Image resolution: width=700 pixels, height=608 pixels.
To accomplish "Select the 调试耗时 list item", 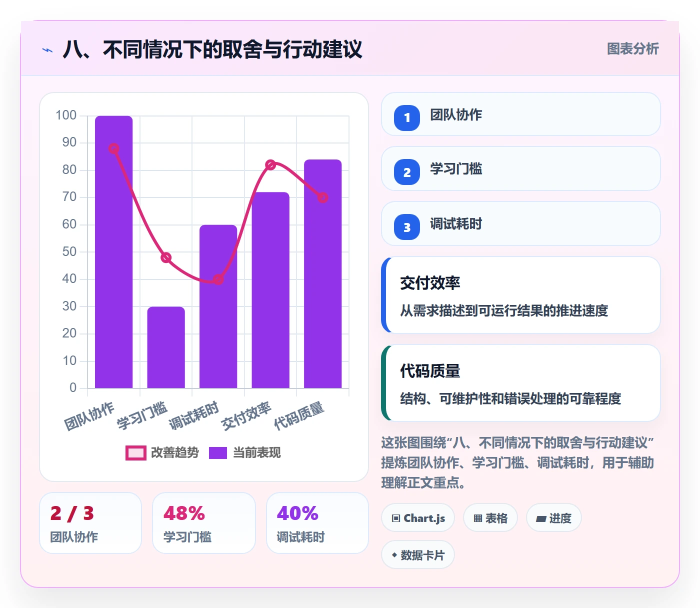I will pos(521,223).
